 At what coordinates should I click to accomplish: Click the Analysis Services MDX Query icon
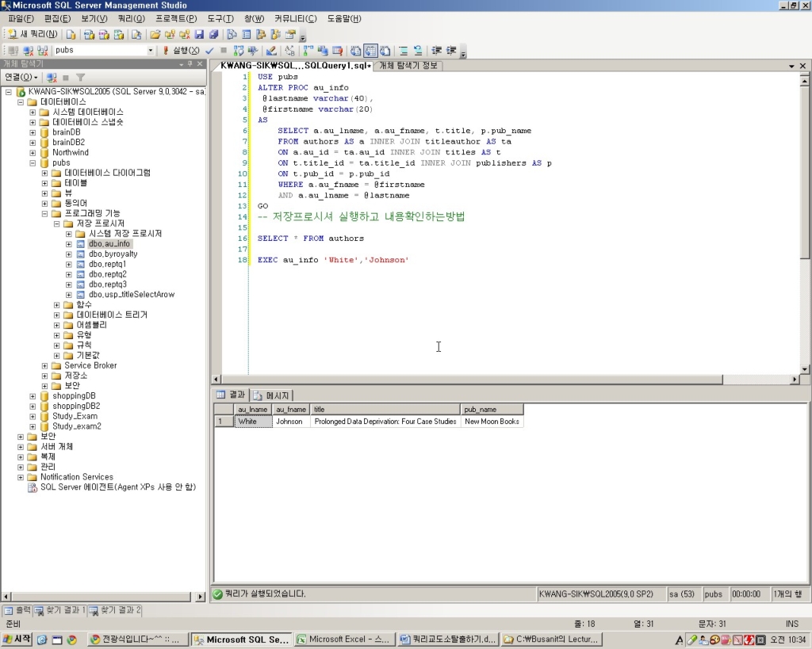pos(89,35)
